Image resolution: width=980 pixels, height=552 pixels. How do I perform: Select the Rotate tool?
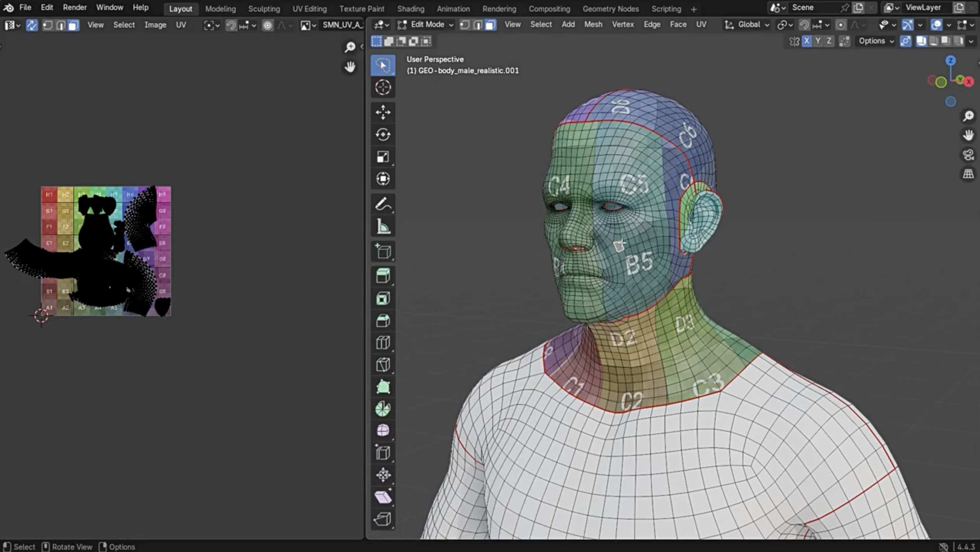(383, 135)
